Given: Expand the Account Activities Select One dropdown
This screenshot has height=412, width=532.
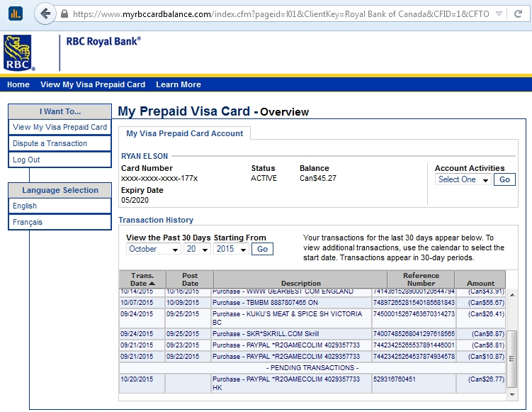Looking at the screenshot, I should (463, 180).
